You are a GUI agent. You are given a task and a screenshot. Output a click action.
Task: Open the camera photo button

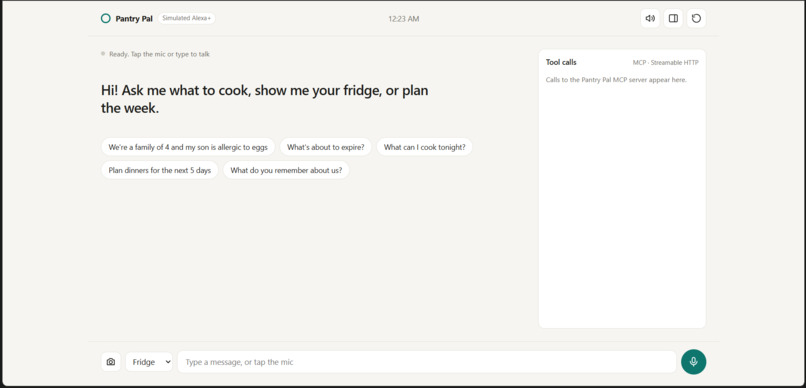[x=111, y=362]
